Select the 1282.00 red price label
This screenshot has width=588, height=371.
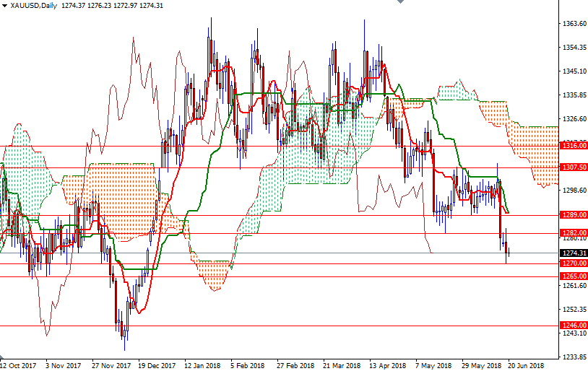click(572, 233)
